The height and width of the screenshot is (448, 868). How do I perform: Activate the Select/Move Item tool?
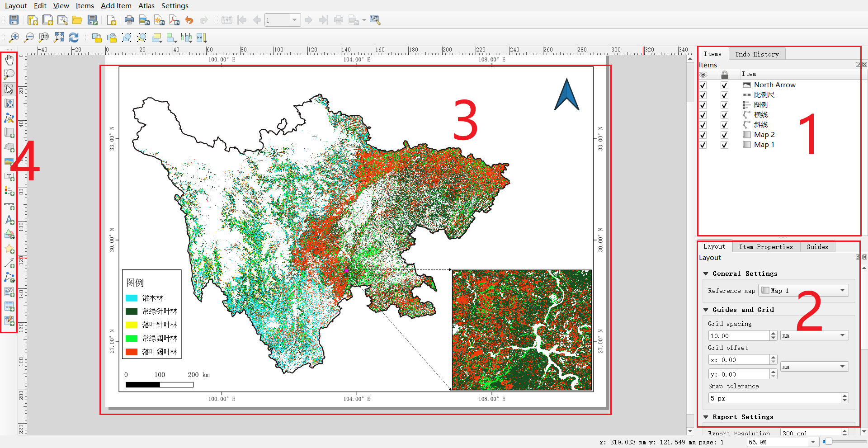pos(9,90)
